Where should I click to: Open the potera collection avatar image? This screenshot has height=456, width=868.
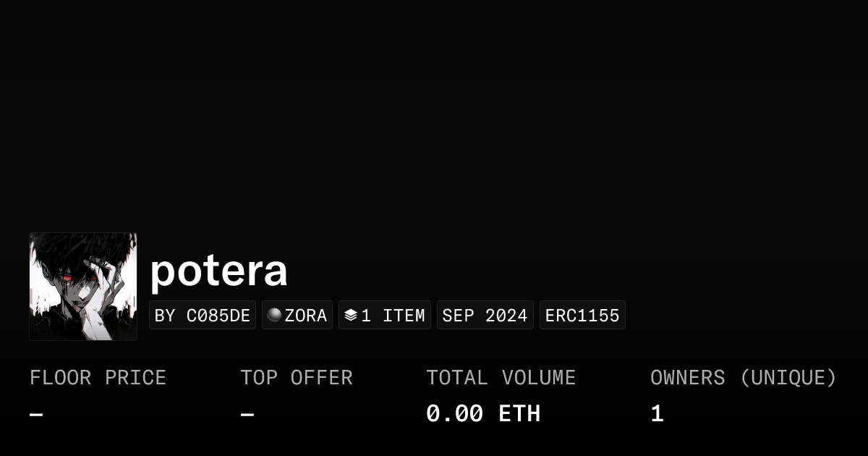(83, 287)
